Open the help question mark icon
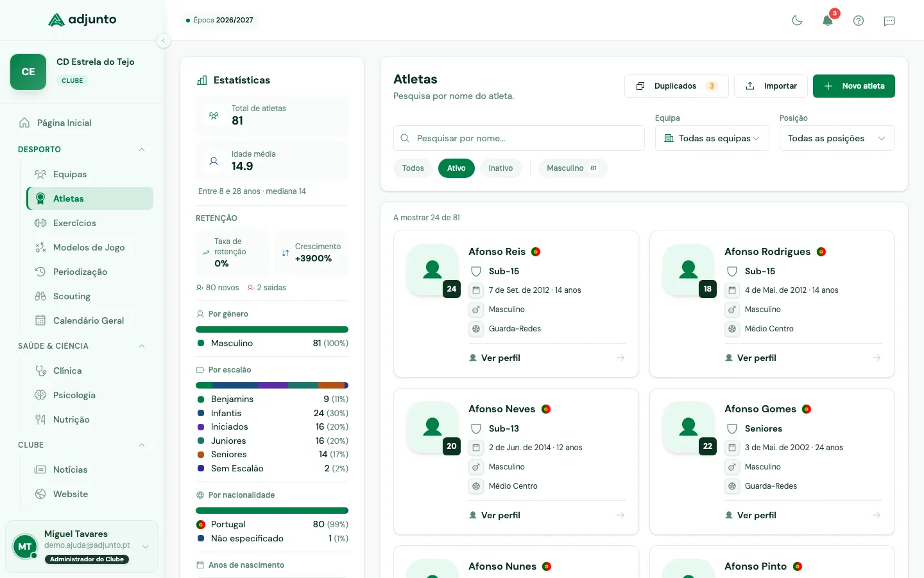The width and height of the screenshot is (924, 578). click(859, 21)
